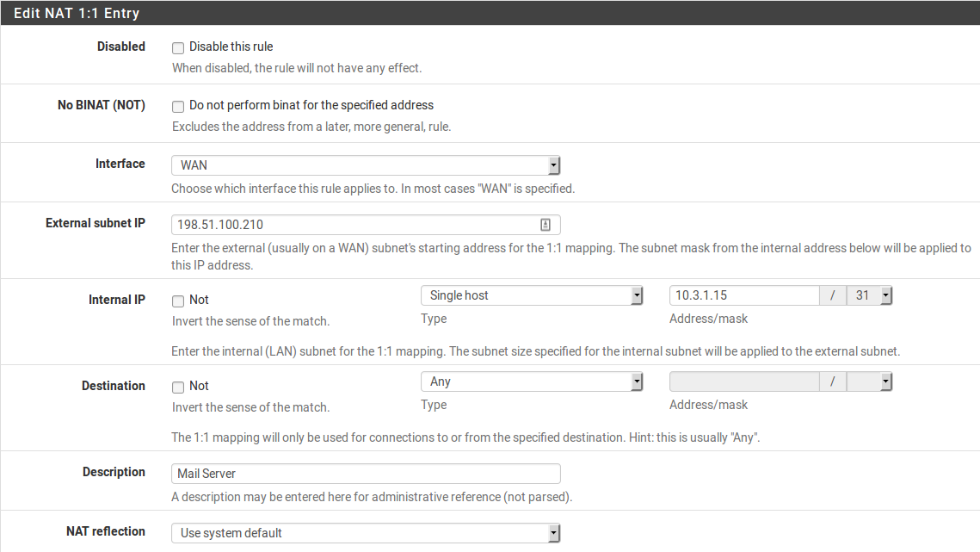Screen dimensions: 980x552
Task: Expand Internal IP type dropdown 'Single host'
Action: coord(532,295)
